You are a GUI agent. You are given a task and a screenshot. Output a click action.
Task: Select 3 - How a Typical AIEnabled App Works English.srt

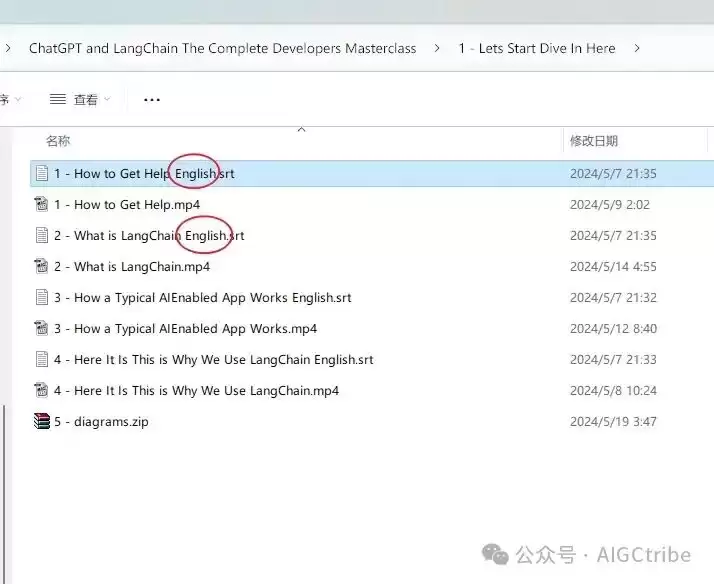coord(203,297)
